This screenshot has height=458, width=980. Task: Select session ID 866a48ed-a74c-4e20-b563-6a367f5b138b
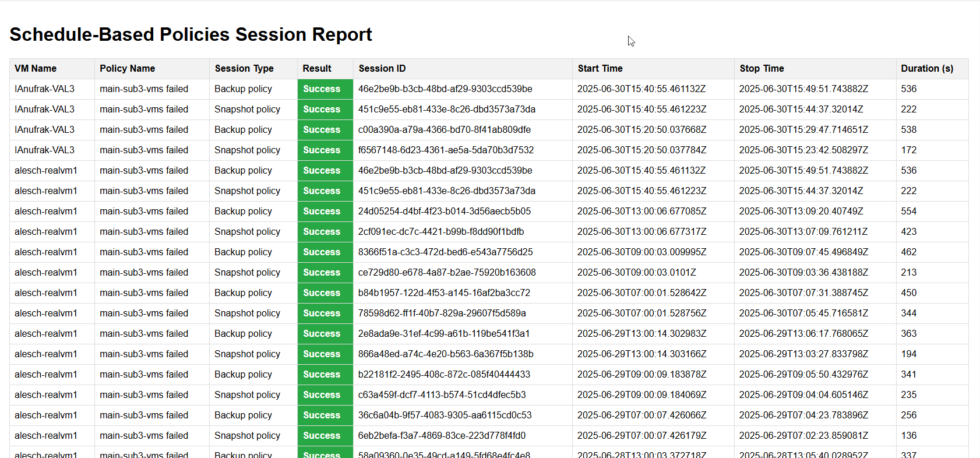[446, 354]
